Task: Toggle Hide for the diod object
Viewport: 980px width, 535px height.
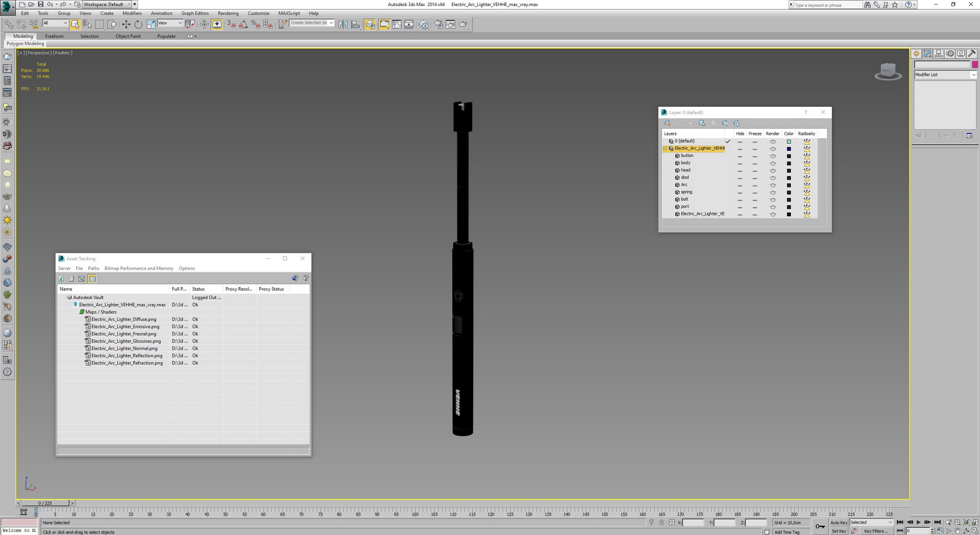Action: point(740,178)
